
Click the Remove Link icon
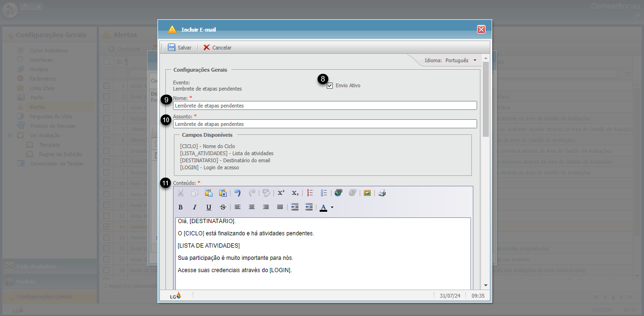[353, 193]
